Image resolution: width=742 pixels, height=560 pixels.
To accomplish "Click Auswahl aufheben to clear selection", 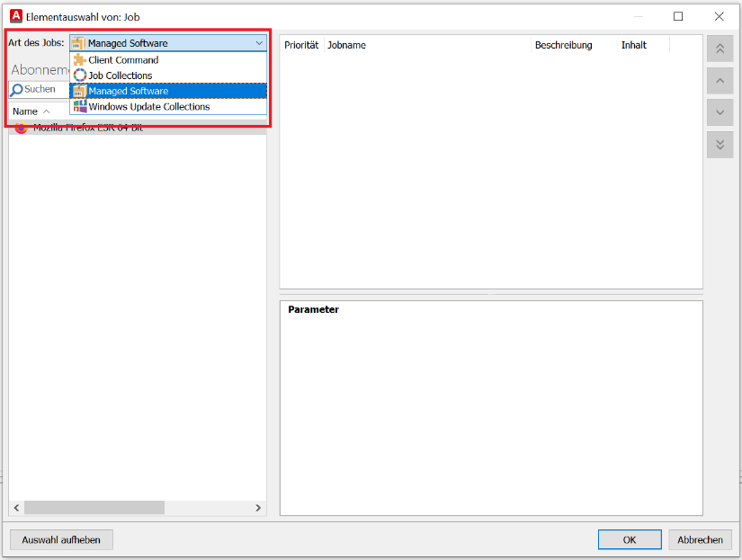I will (61, 539).
